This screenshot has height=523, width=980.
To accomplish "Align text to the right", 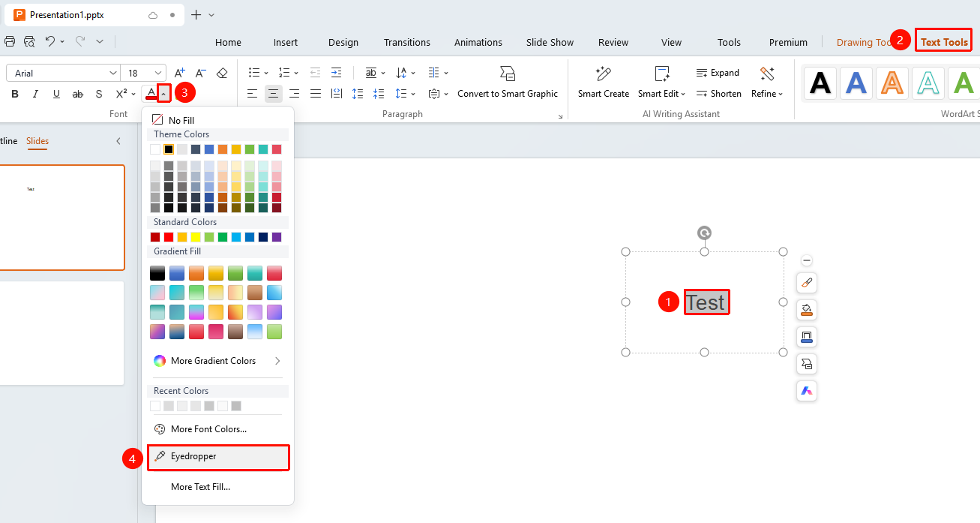I will pos(295,94).
